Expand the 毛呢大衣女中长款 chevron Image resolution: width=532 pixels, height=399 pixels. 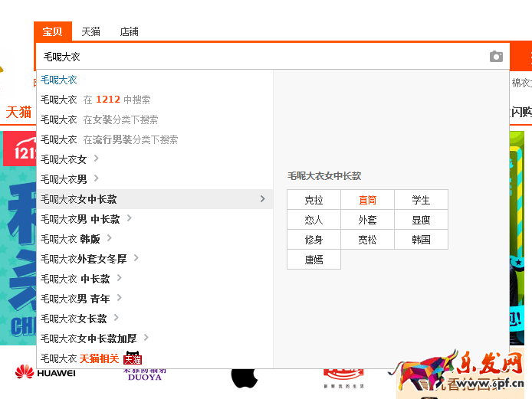point(262,198)
